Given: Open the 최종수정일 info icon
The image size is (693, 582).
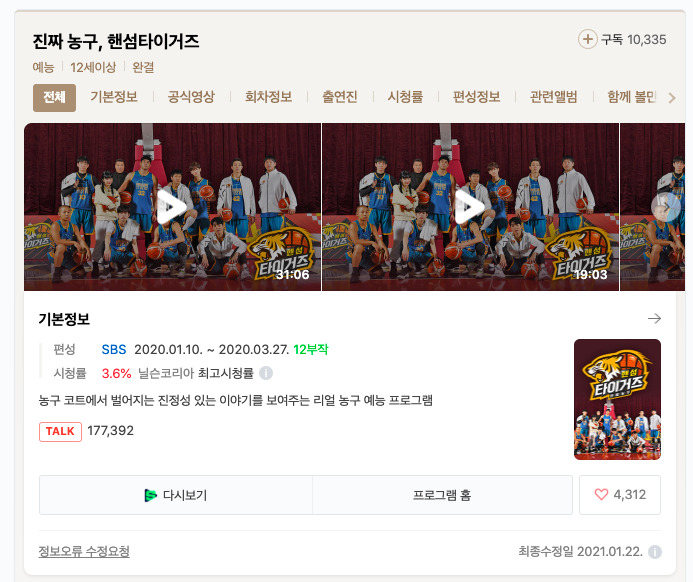Looking at the screenshot, I should tap(655, 552).
